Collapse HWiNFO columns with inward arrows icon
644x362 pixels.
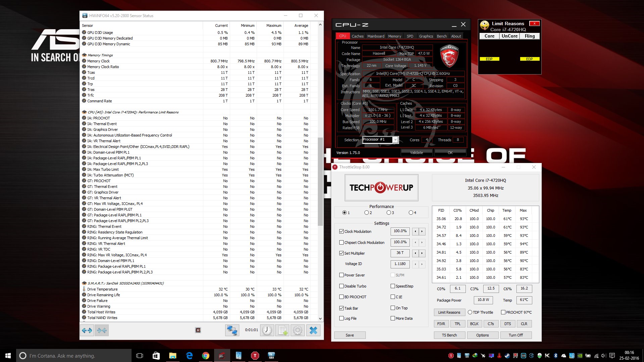[x=102, y=330]
